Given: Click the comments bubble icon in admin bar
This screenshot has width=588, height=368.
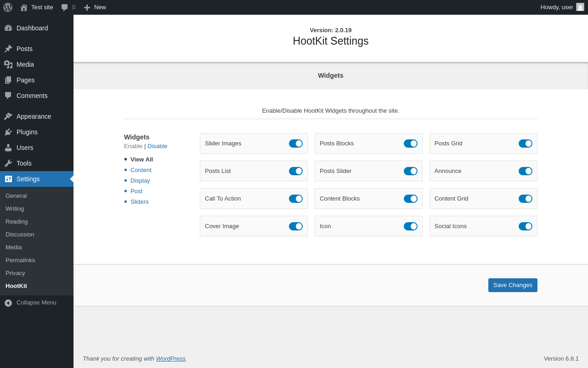Looking at the screenshot, I should coord(65,7).
